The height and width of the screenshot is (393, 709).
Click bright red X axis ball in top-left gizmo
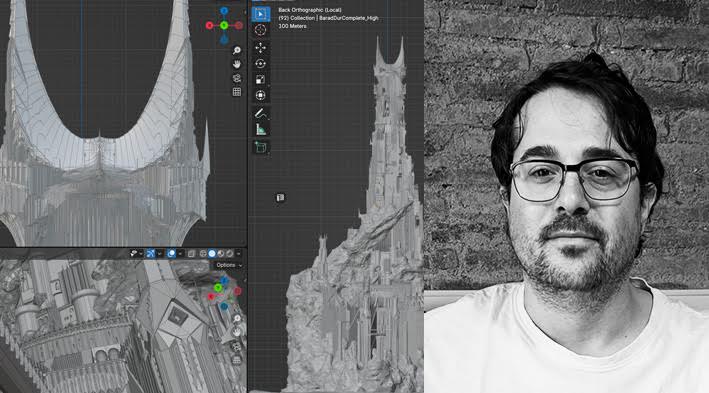[209, 26]
